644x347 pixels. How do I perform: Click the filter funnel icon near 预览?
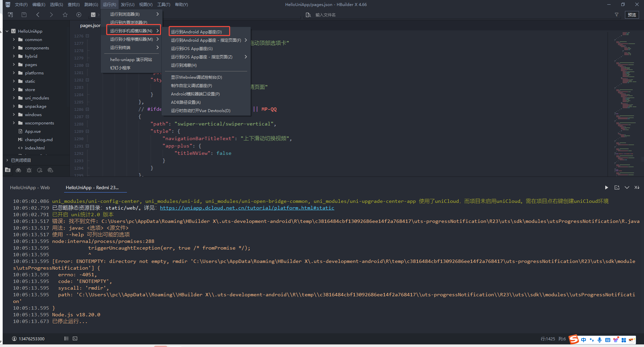tap(617, 15)
